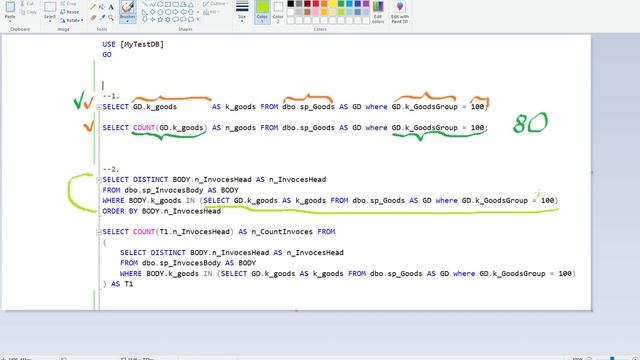Screen dimensions: 640x360
Task: Select the Line shape
Action: click(144, 4)
